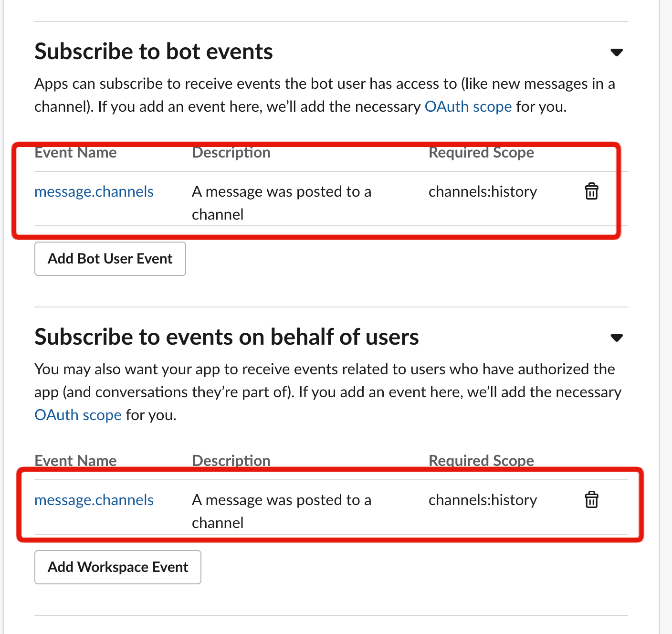
Task: Delete the message.channels bot event via trash icon
Action: coord(591,191)
